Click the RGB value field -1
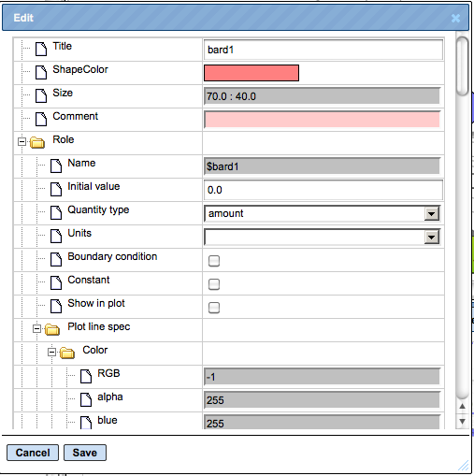The width and height of the screenshot is (474, 476). coord(323,377)
